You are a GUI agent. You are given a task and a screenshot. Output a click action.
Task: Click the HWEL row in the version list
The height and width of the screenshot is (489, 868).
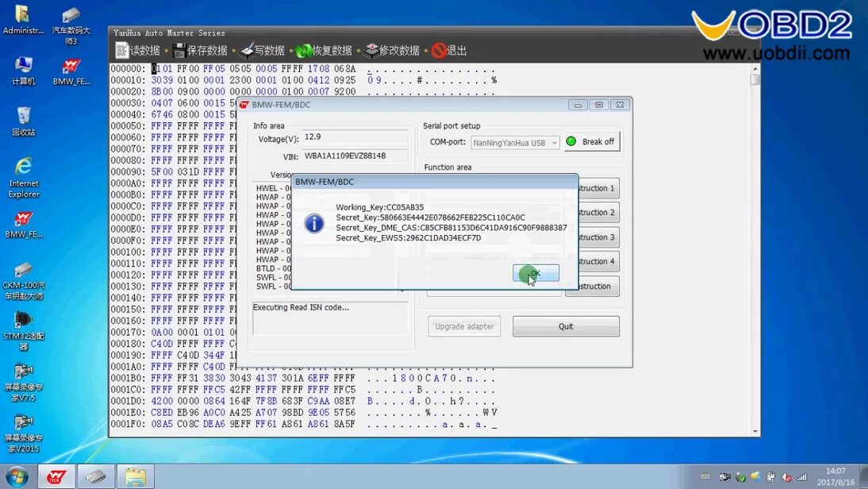(274, 188)
